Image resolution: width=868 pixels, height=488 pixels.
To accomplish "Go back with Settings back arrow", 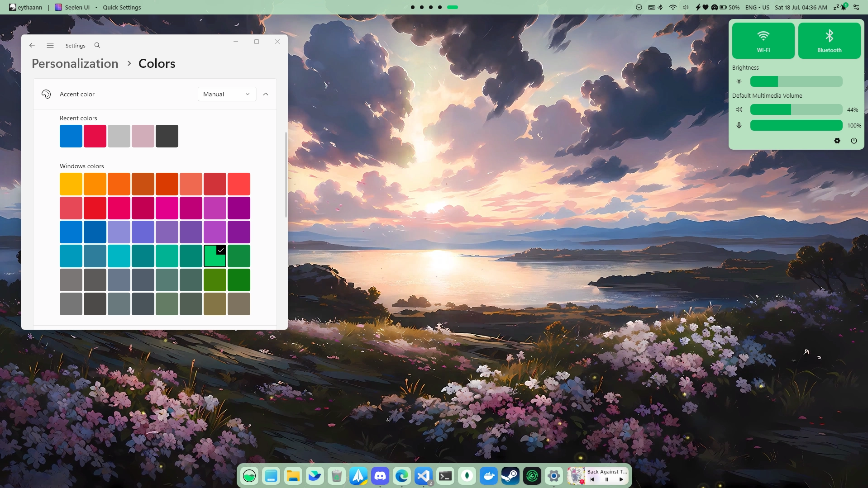I will click(32, 45).
